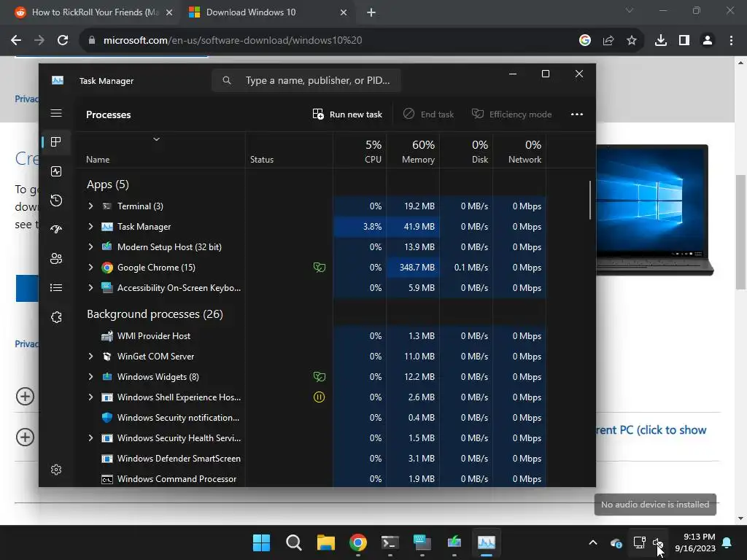Screen dimensions: 747x560
Task: Switch to Chrome on the taskbar
Action: (x=357, y=542)
